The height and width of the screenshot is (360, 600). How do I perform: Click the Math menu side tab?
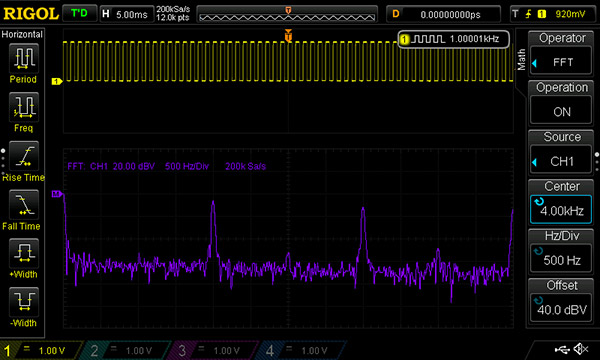(521, 59)
